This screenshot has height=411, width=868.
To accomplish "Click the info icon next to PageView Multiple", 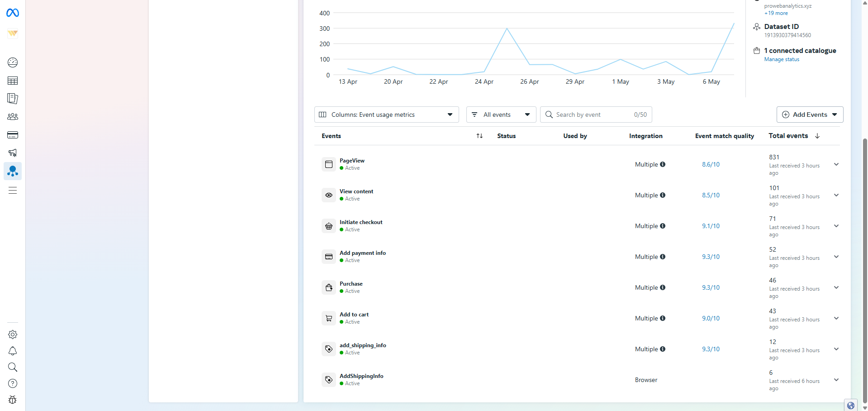I will (x=663, y=164).
